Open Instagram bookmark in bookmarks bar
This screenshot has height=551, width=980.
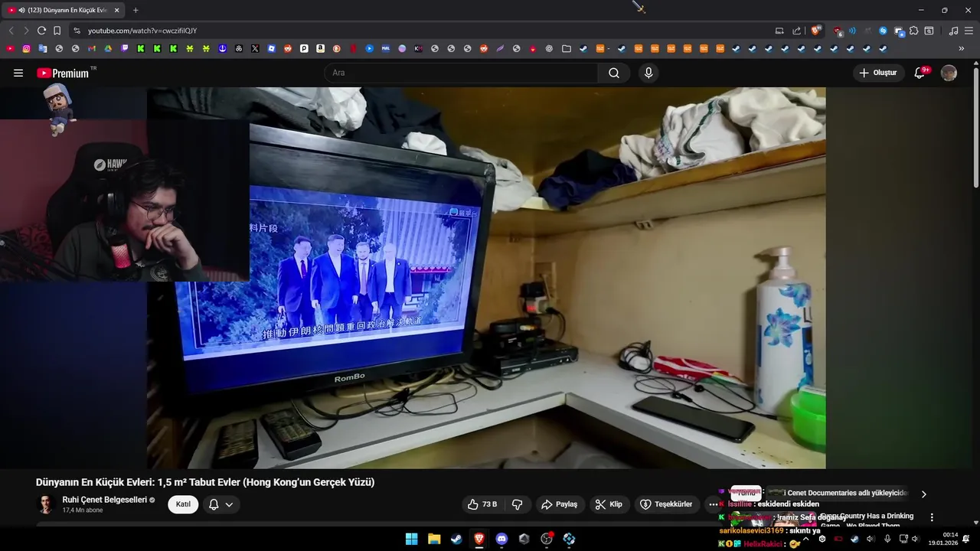(26, 48)
